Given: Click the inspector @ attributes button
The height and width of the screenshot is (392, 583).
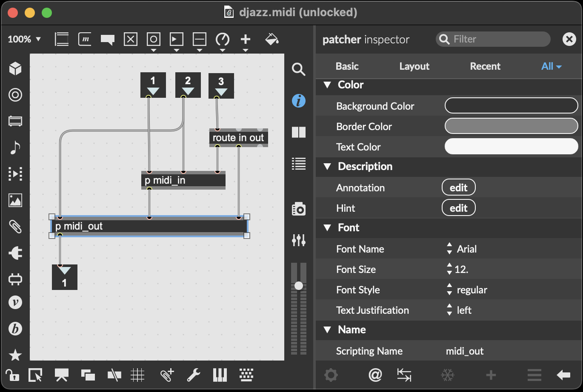Looking at the screenshot, I should coord(375,375).
